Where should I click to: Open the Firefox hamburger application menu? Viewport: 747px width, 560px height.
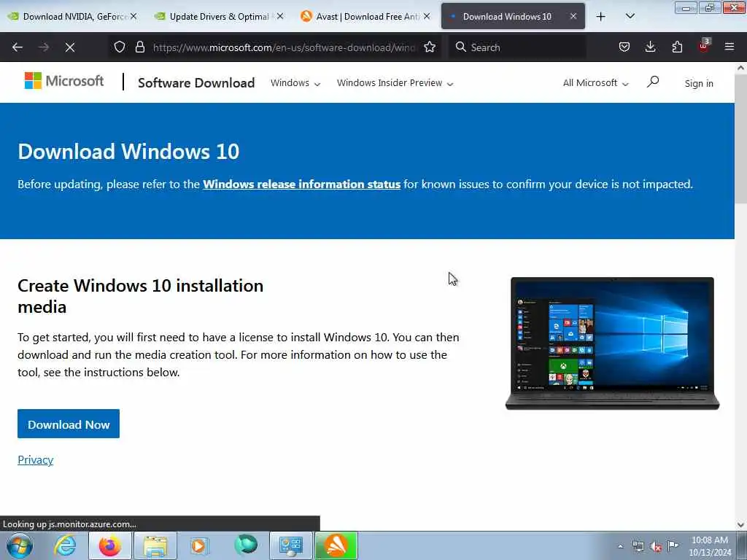[x=729, y=47]
